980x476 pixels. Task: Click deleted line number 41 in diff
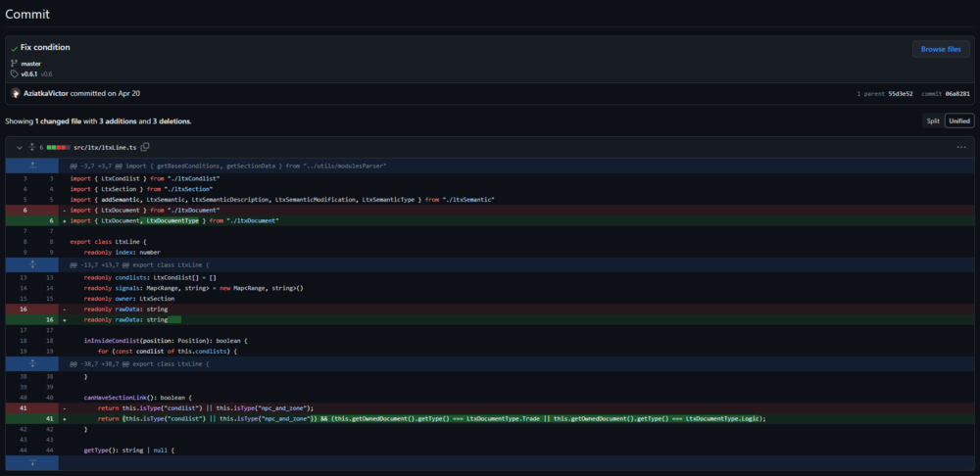pos(21,407)
